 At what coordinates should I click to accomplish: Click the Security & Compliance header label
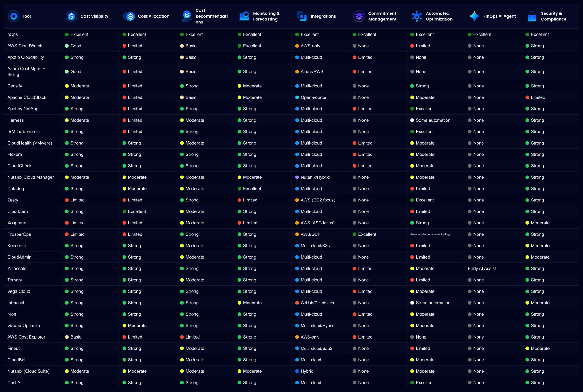tap(553, 16)
